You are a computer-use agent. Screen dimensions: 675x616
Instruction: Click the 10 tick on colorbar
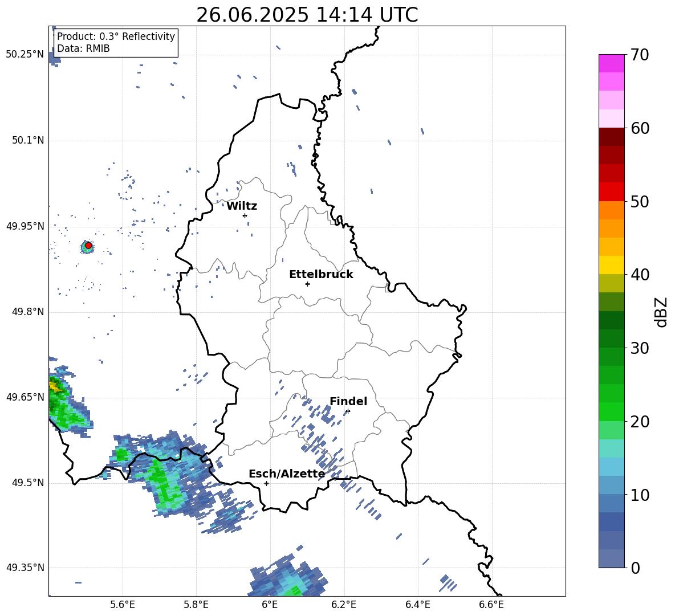[640, 495]
